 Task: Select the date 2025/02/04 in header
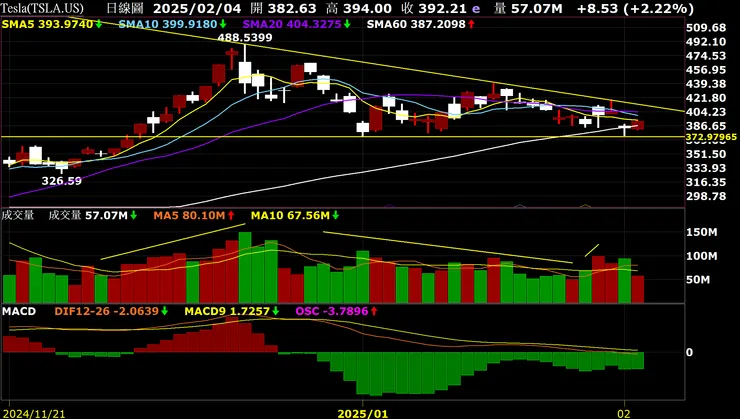[x=197, y=8]
